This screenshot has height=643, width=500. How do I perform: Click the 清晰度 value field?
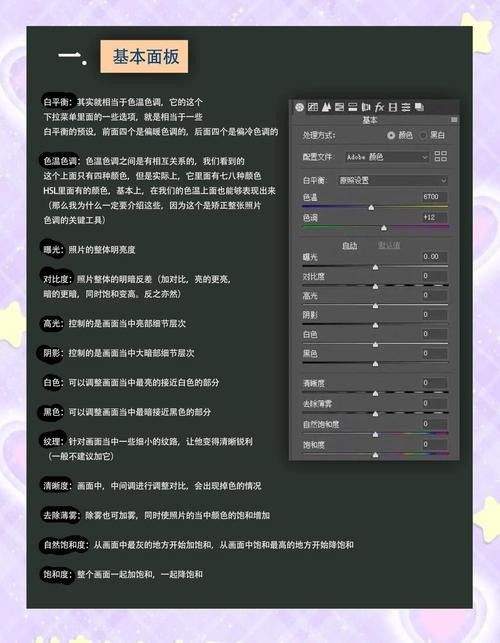[x=434, y=383]
